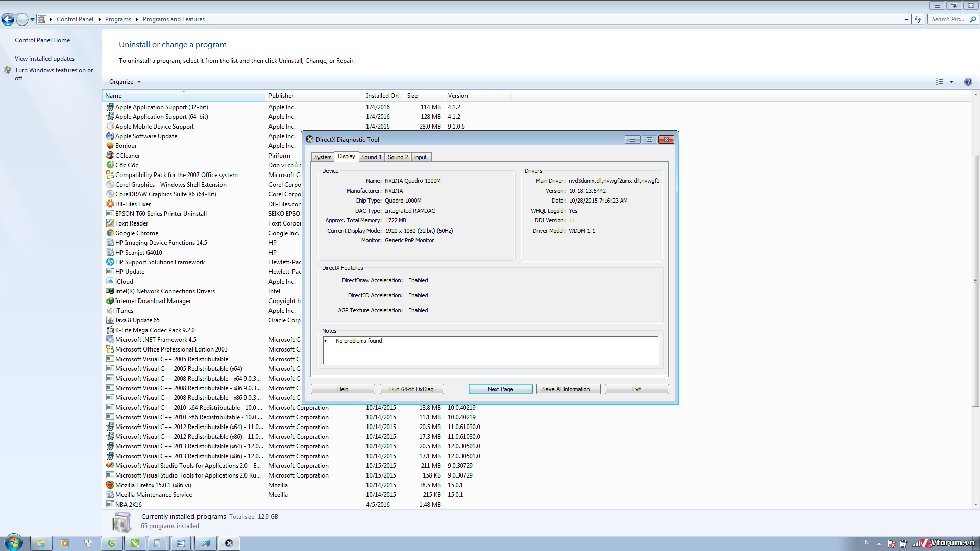Open Windows Explorer from the taskbar
Image resolution: width=980 pixels, height=551 pixels.
(x=41, y=543)
